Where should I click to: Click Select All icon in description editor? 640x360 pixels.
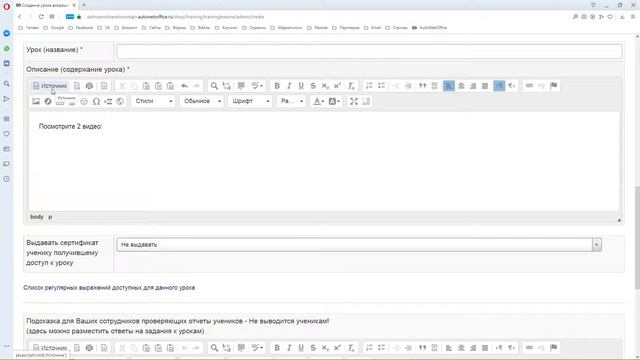point(241,86)
